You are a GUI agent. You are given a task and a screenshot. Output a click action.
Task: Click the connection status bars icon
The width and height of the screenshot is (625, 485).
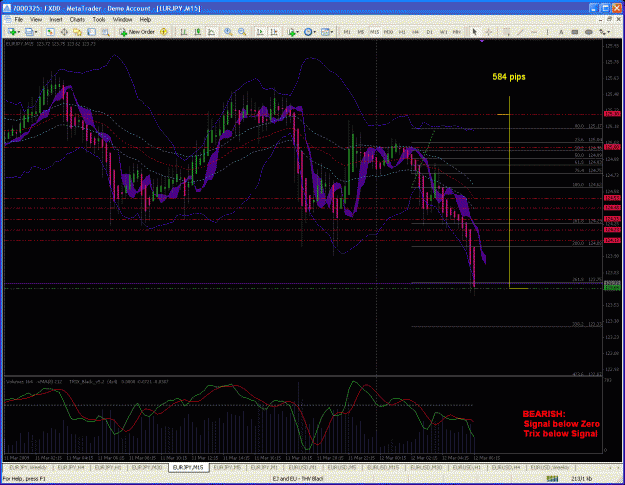(x=552, y=479)
